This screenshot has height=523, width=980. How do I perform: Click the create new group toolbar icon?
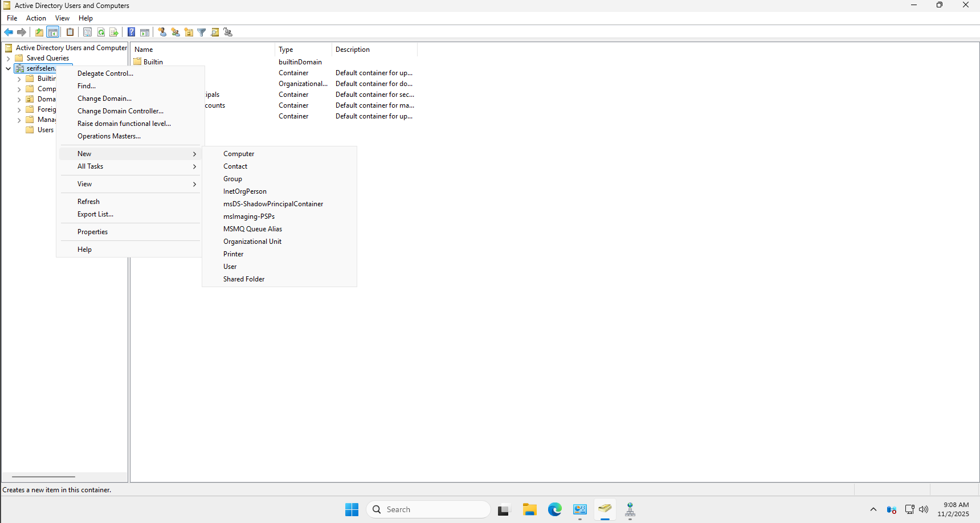point(175,32)
